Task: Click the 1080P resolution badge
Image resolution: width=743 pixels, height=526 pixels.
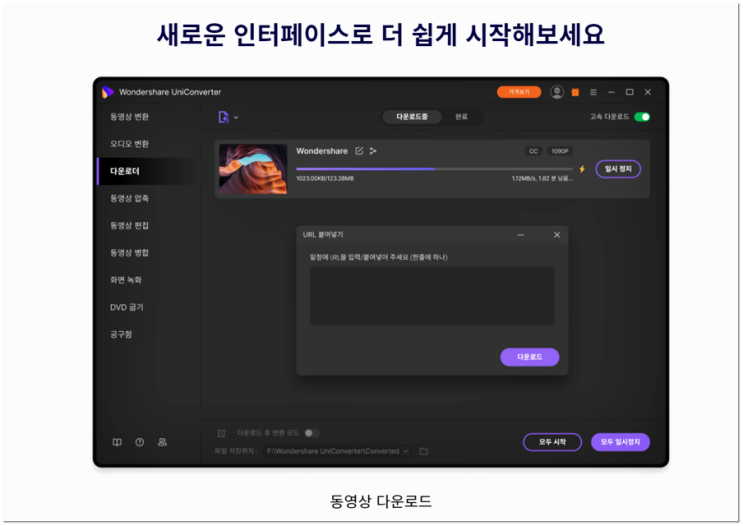Action: click(560, 151)
